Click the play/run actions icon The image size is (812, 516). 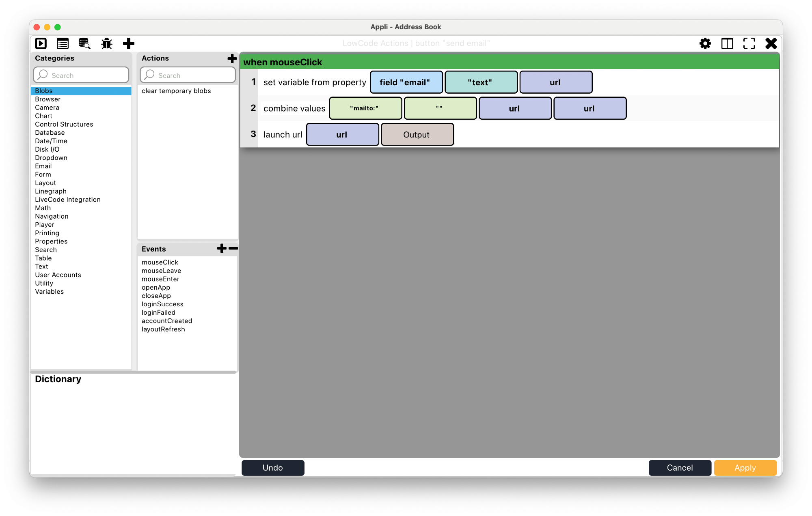42,43
